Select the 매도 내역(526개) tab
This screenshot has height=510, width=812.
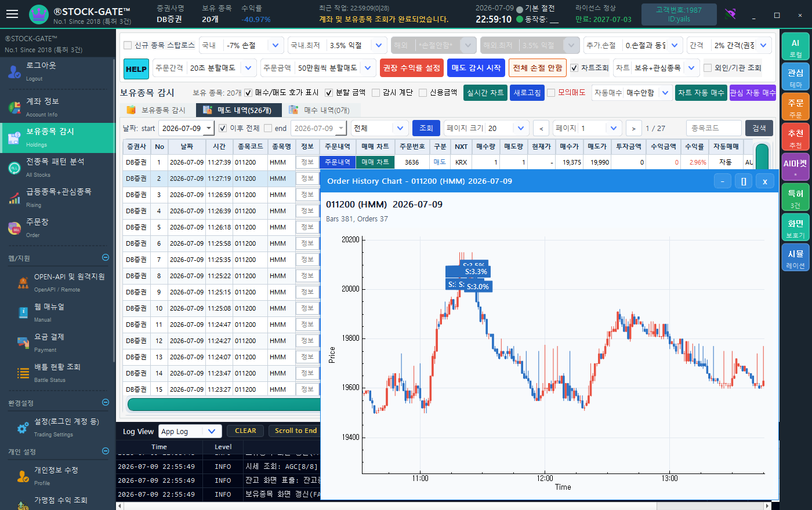pyautogui.click(x=238, y=110)
